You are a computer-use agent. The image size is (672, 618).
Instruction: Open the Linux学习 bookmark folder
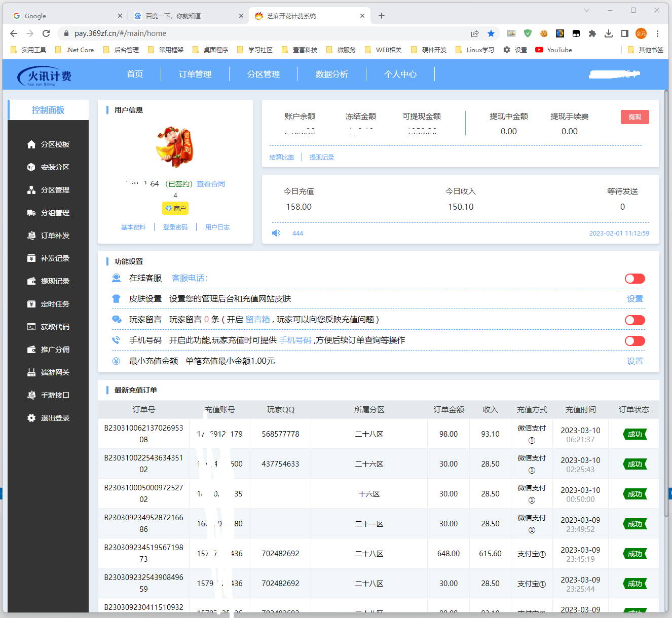[x=475, y=50]
